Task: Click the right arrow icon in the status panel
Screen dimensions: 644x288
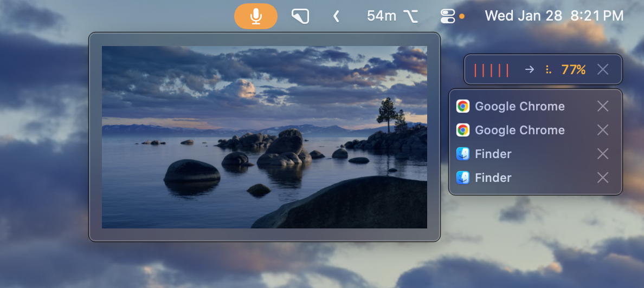Action: [x=530, y=69]
